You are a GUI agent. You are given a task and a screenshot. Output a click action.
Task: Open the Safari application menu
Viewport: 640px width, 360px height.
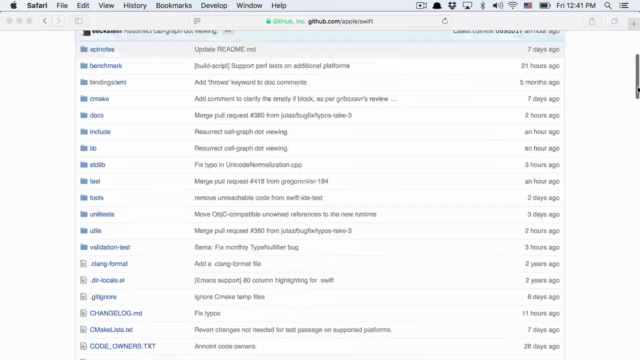tap(37, 6)
